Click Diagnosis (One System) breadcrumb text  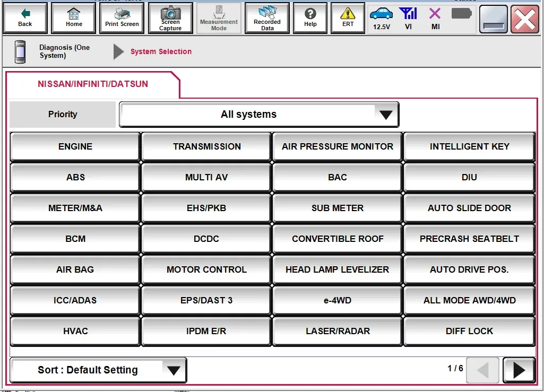point(65,51)
